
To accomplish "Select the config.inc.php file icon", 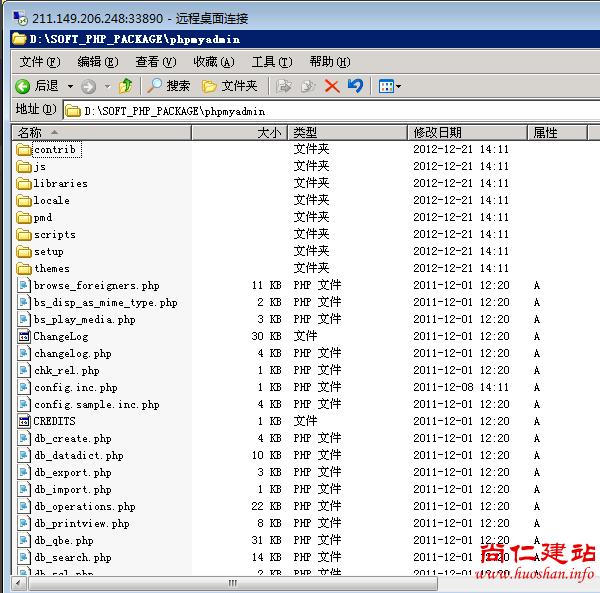I will 25,387.
